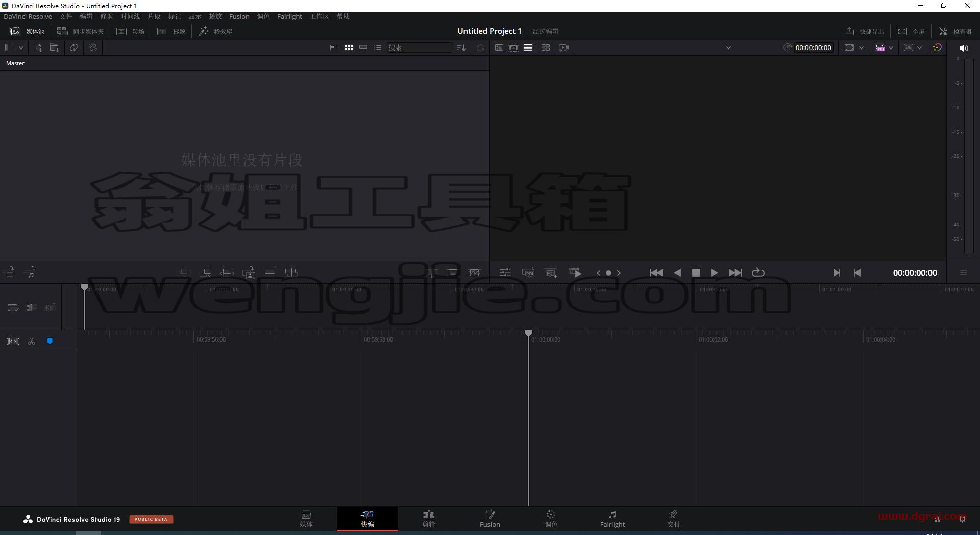
Task: Switch media pool to thumbnail grid view
Action: pos(349,47)
